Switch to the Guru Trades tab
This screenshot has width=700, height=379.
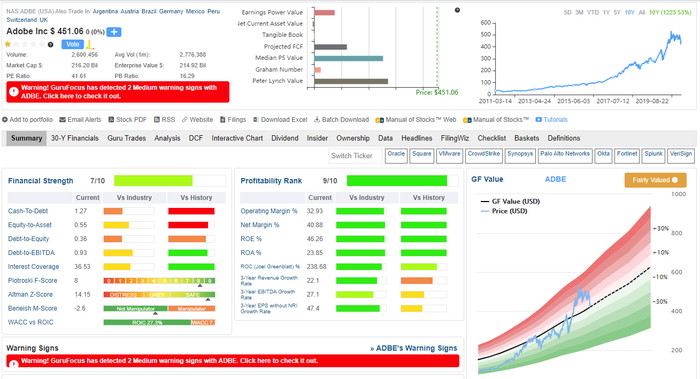click(x=127, y=138)
